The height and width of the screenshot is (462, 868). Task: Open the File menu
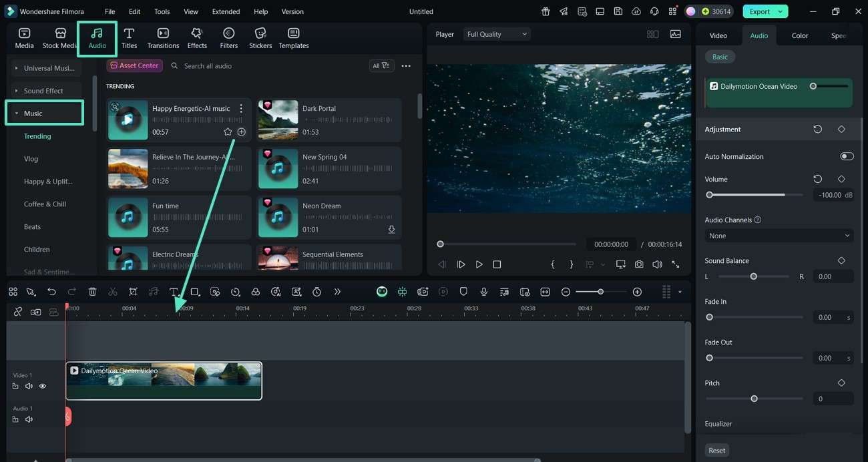click(110, 11)
